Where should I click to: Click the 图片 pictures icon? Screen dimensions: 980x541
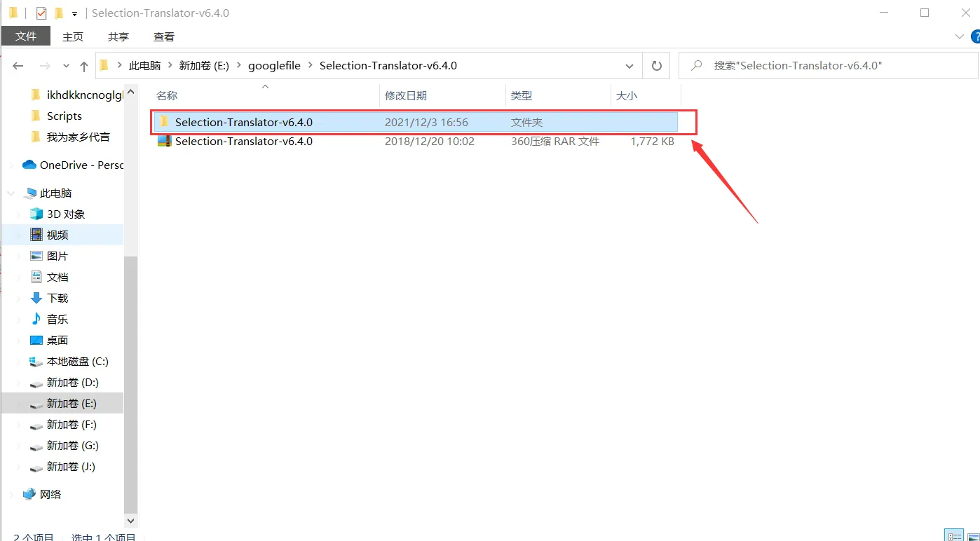36,256
